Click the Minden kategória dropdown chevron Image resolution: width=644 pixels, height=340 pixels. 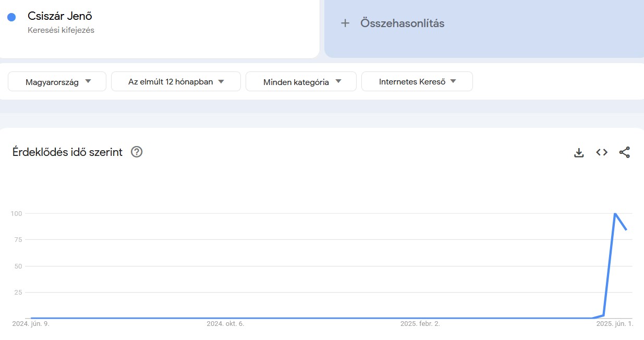coord(338,81)
